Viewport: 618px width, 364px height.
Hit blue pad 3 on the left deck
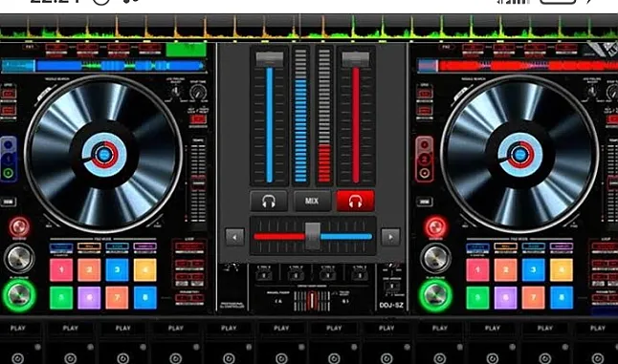[x=117, y=270]
